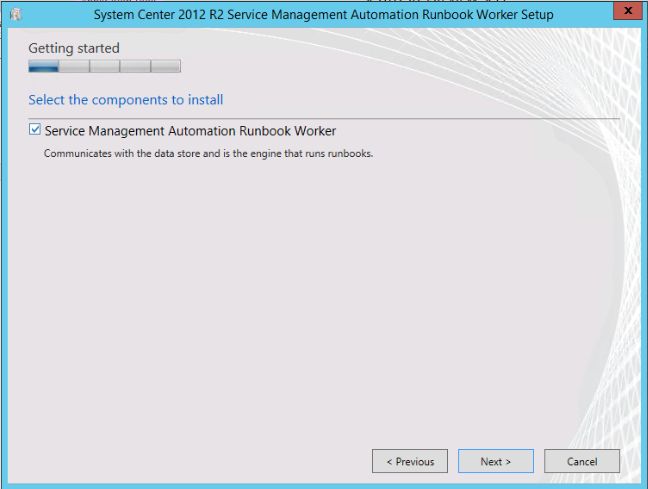The height and width of the screenshot is (489, 648).
Task: Click the Getting started heading
Action: pos(74,48)
